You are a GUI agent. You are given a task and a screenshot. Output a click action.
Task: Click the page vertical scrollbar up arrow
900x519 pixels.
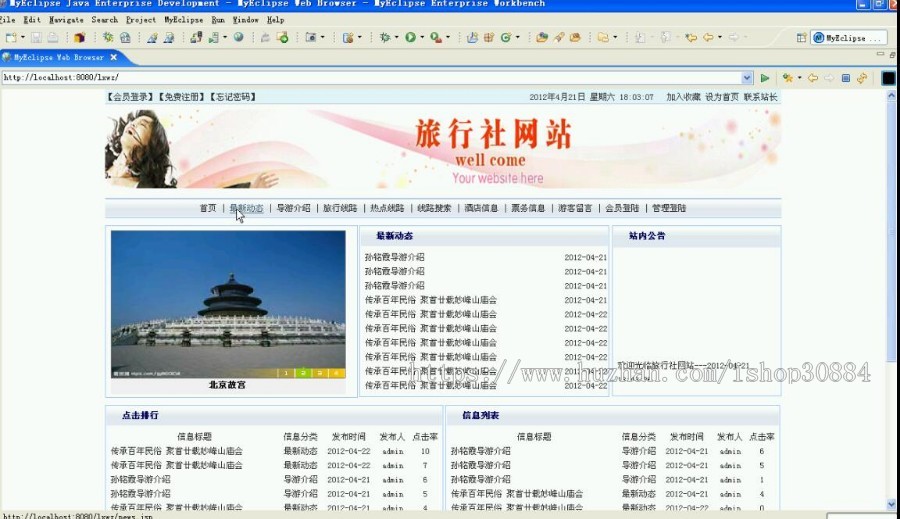coord(891,95)
